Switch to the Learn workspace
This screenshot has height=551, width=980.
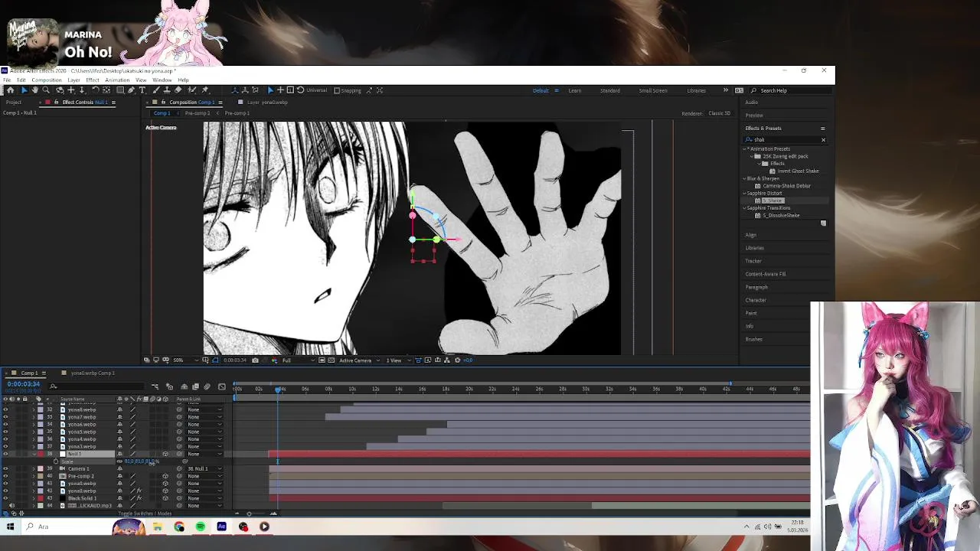(x=574, y=90)
